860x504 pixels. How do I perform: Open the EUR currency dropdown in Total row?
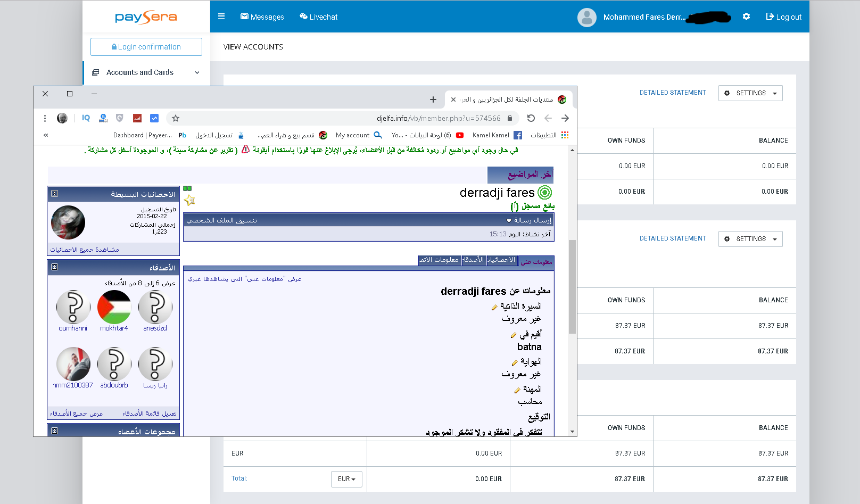coord(346,479)
